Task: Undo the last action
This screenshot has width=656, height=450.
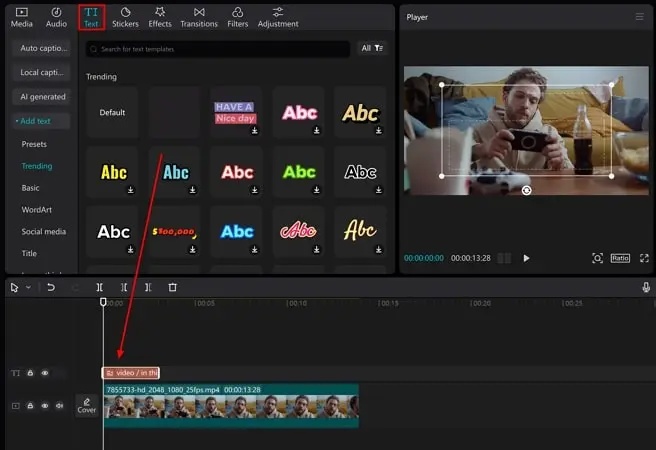Action: tap(51, 287)
